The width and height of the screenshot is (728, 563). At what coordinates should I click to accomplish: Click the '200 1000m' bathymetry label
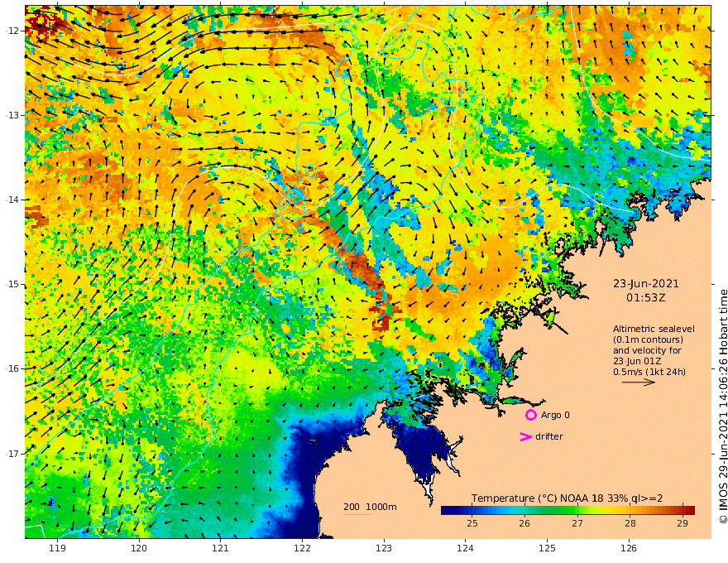[370, 507]
